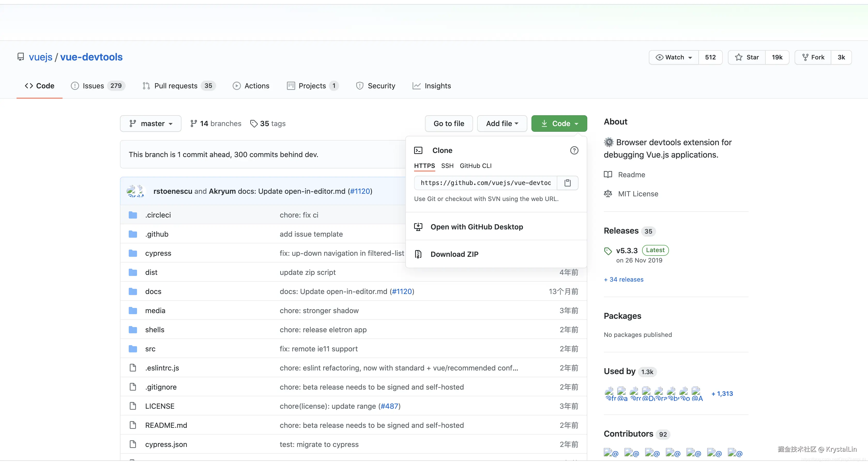Switch to the SSH clone tab
This screenshot has width=868, height=464.
click(447, 166)
